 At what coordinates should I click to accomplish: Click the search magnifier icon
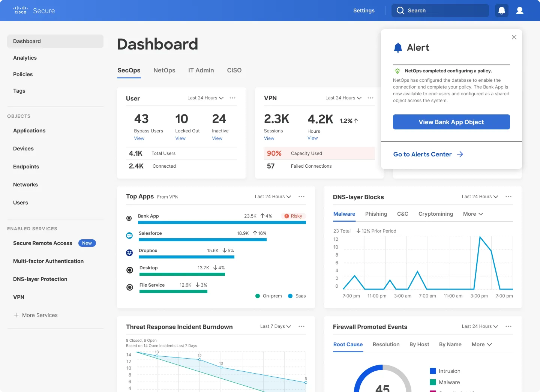(x=400, y=11)
